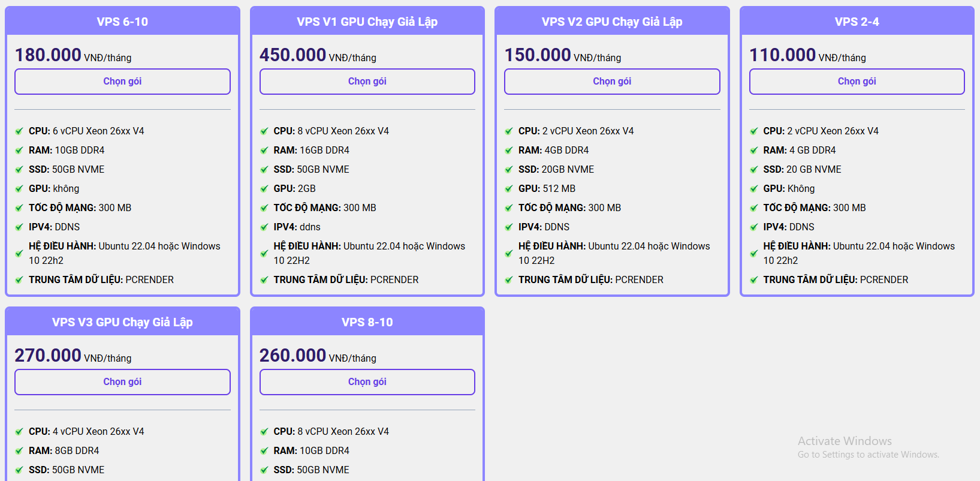Click the VPS 2-4 card title
Viewport: 980px width, 481px height.
(857, 22)
